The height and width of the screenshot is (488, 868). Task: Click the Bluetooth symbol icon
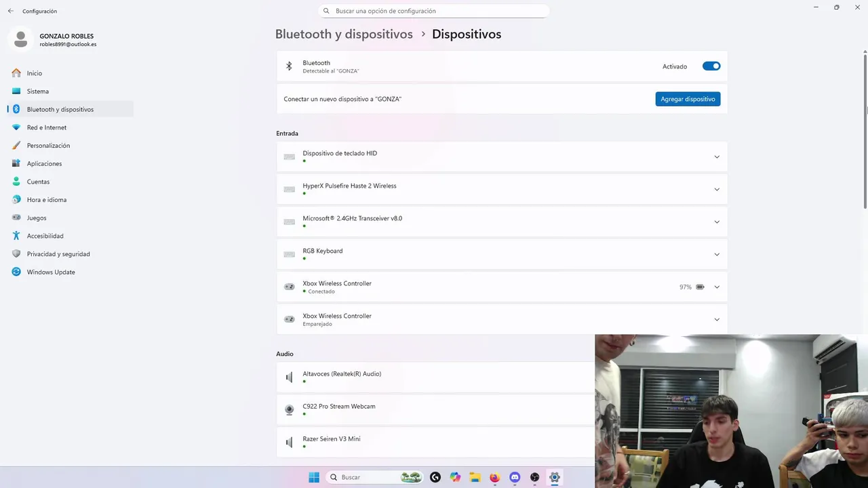pos(289,66)
